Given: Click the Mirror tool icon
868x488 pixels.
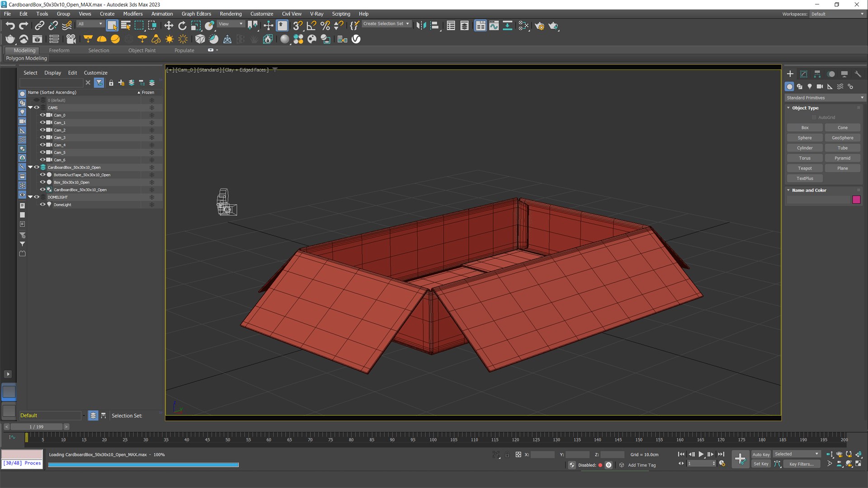Looking at the screenshot, I should coord(421,26).
